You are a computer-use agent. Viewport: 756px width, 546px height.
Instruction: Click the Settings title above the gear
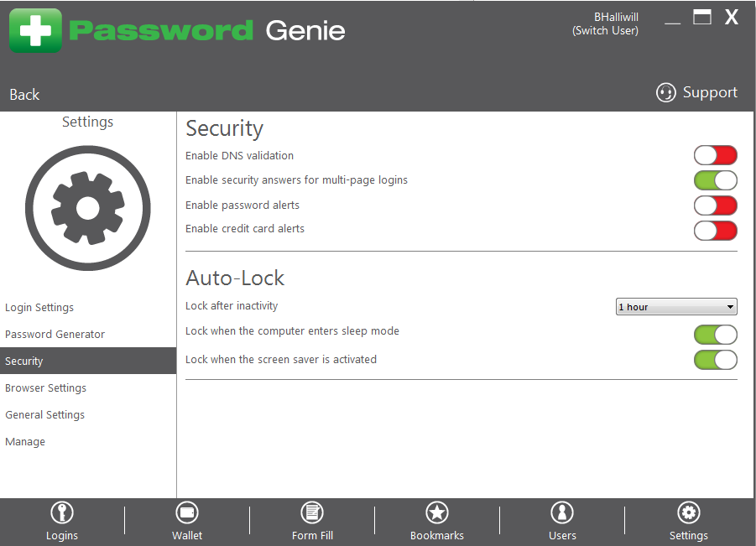88,122
